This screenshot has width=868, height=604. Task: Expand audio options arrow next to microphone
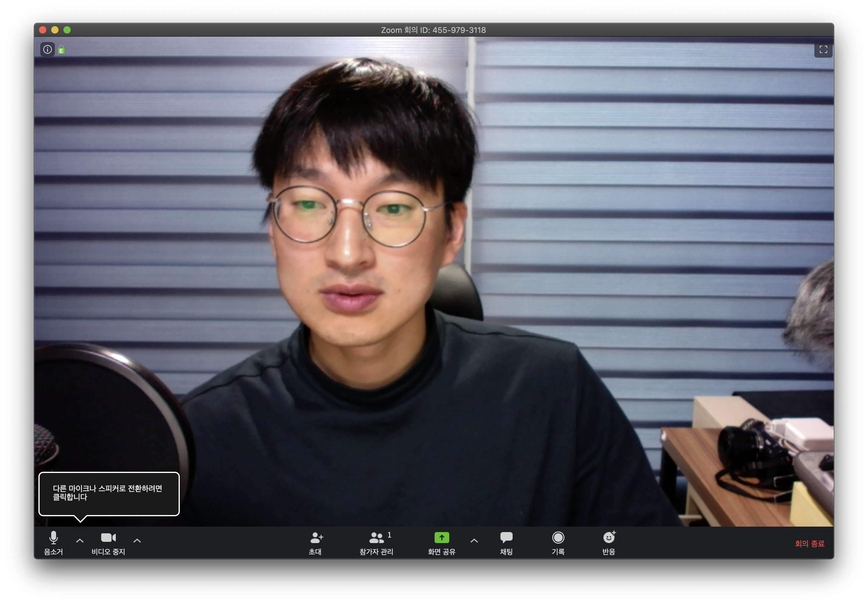coord(80,541)
